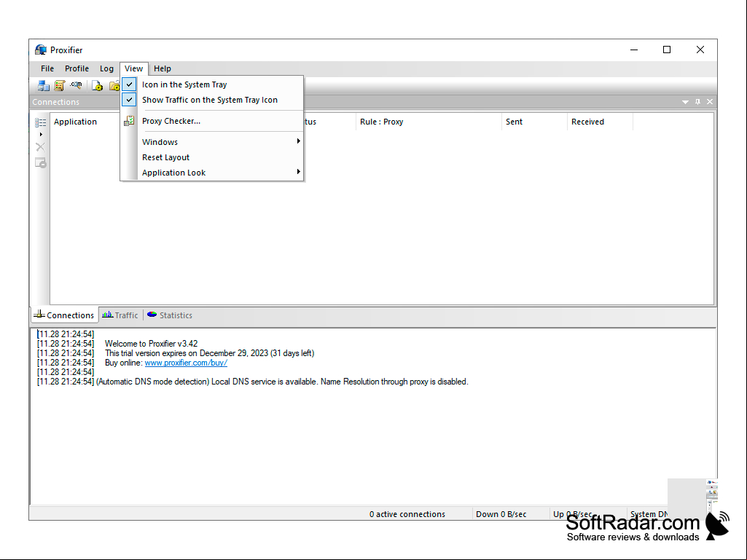Screen dimensions: 747x560
Task: Click the list view icon beside Application column
Action: point(41,122)
